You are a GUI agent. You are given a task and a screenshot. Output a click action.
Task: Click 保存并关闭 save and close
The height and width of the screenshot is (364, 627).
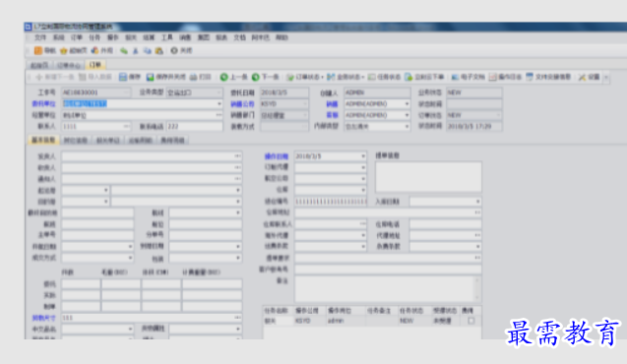166,77
